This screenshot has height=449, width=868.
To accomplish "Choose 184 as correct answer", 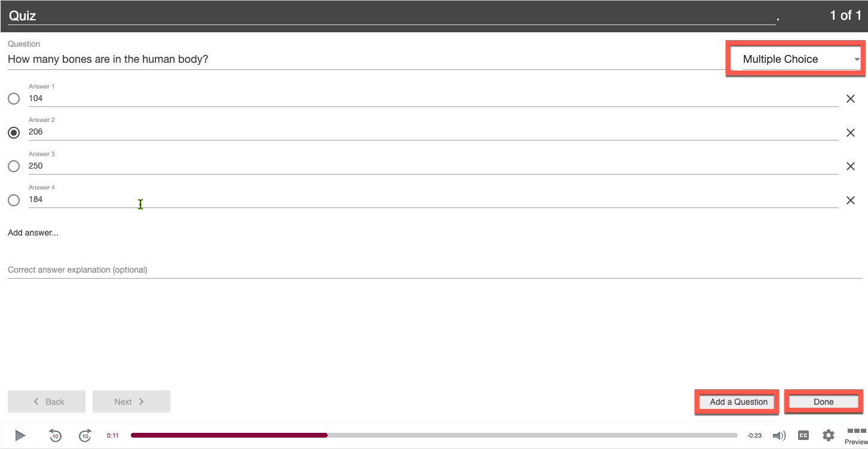I will coord(14,200).
